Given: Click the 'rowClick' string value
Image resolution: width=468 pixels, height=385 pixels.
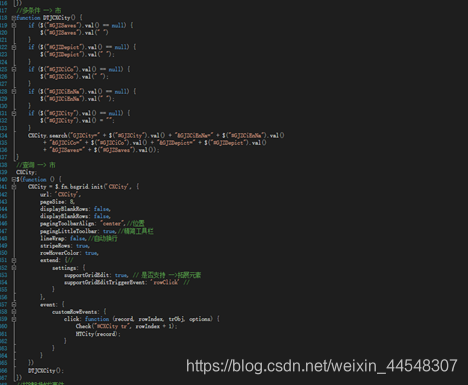Looking at the screenshot, I should 165,282.
